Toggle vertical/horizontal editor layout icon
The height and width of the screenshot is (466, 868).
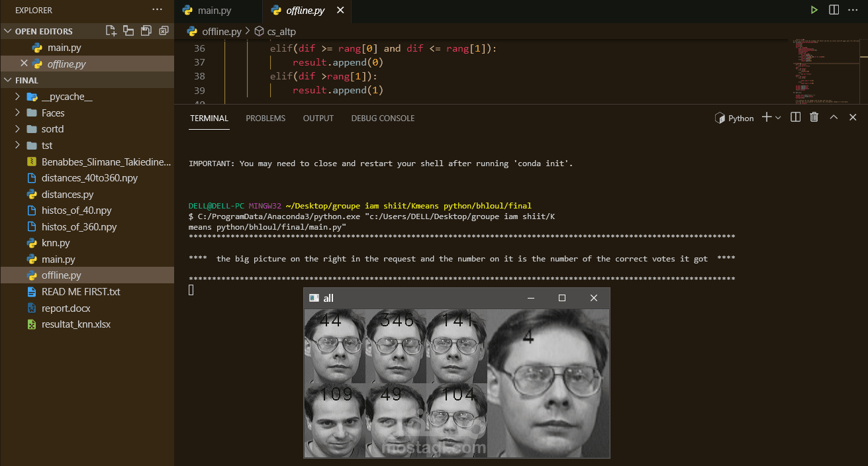point(128,30)
